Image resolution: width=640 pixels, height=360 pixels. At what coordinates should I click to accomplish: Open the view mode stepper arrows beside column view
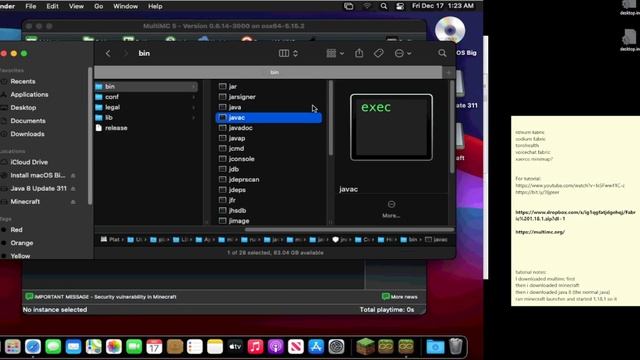pos(296,53)
